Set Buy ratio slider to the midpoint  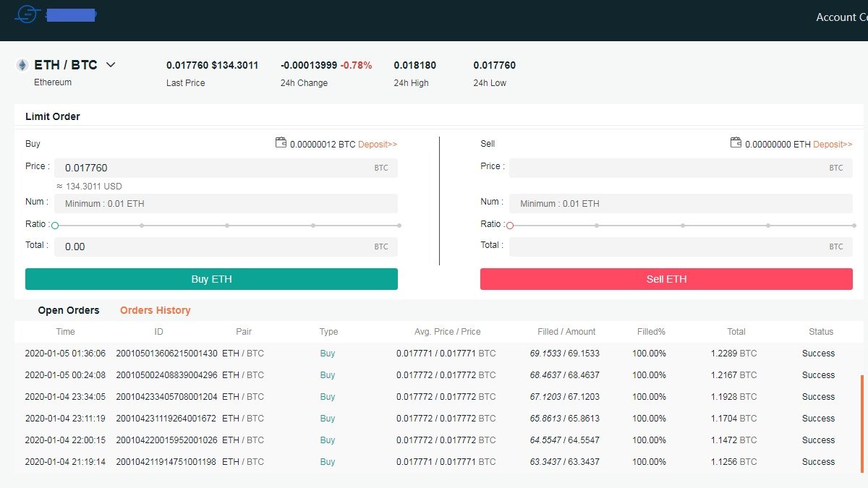click(x=227, y=226)
